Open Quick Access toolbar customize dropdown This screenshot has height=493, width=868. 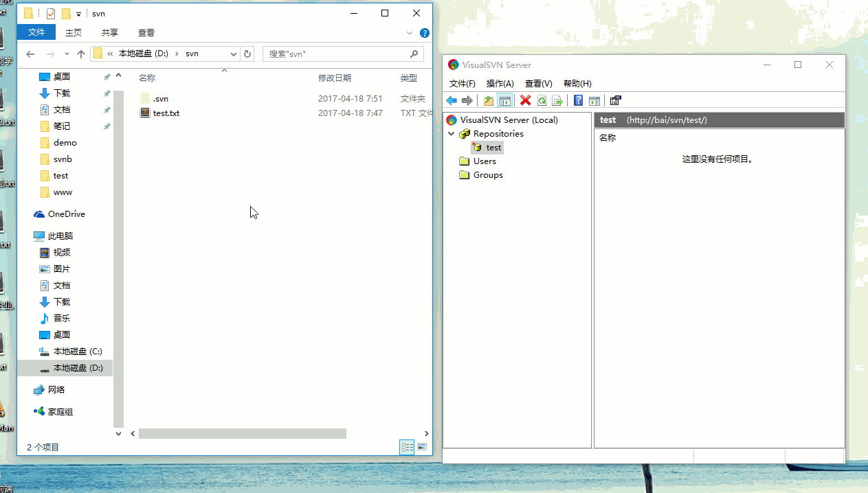coord(78,14)
